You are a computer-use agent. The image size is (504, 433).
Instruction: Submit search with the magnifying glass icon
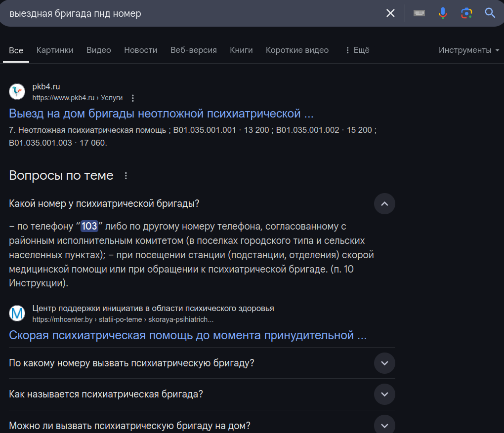click(490, 13)
